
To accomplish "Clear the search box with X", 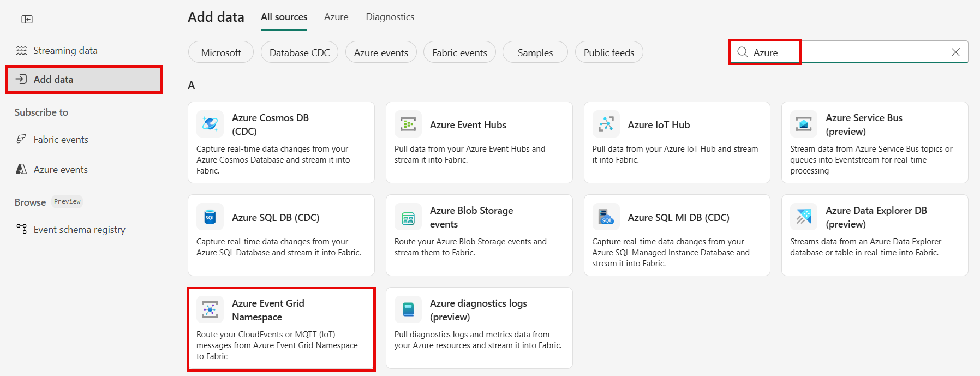I will (x=955, y=52).
